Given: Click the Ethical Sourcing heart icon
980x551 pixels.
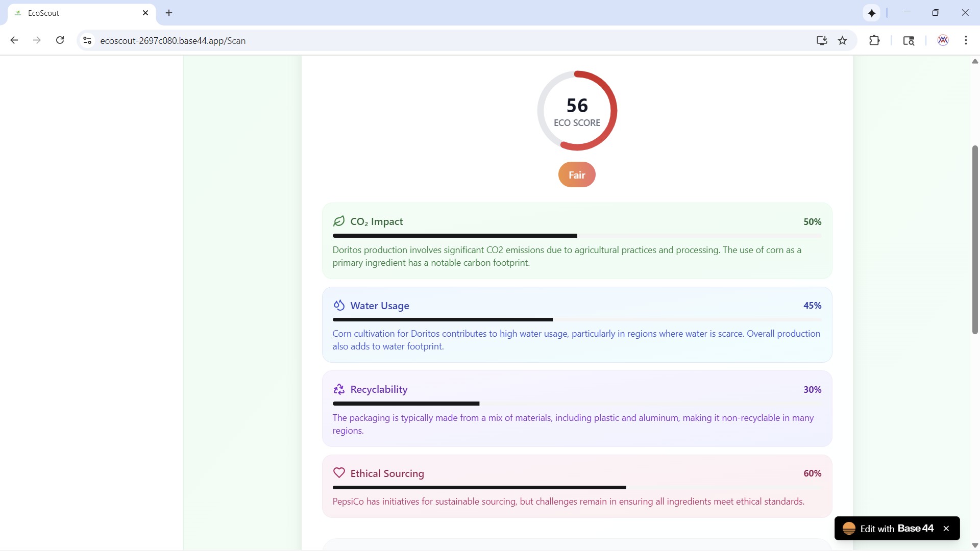Looking at the screenshot, I should click(339, 473).
